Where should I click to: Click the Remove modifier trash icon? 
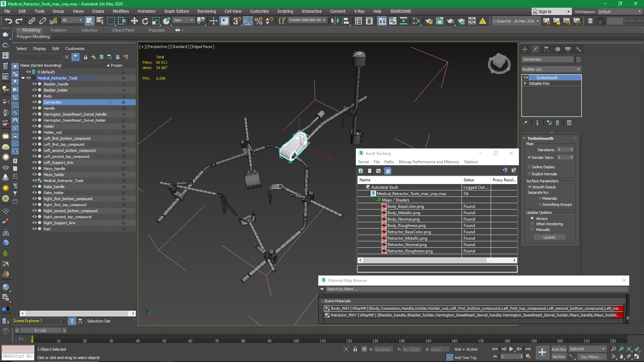pyautogui.click(x=557, y=123)
